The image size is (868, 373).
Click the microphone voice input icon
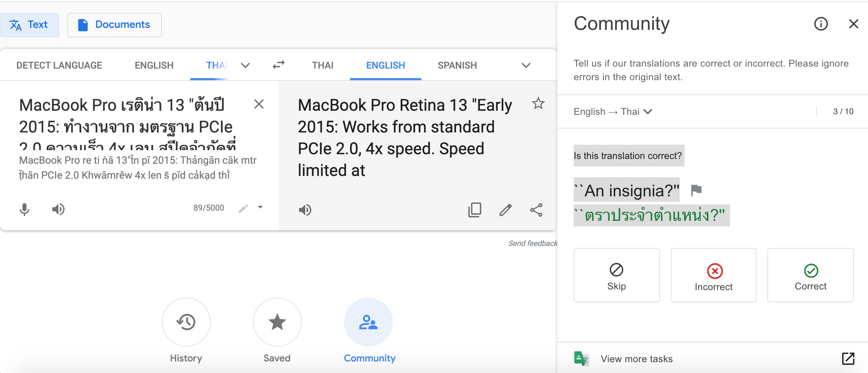pyautogui.click(x=24, y=209)
